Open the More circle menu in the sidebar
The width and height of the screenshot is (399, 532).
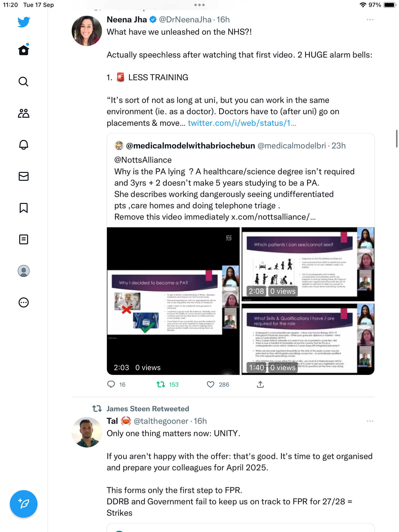tap(24, 302)
